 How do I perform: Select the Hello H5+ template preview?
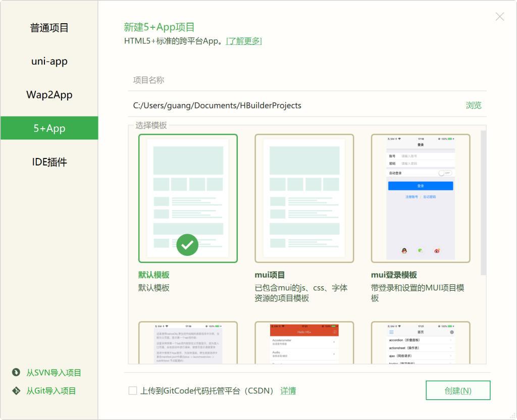click(304, 343)
